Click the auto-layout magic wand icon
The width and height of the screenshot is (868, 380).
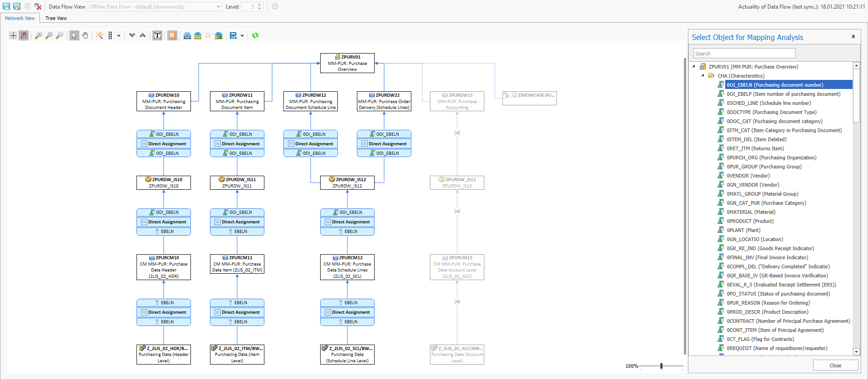[99, 35]
